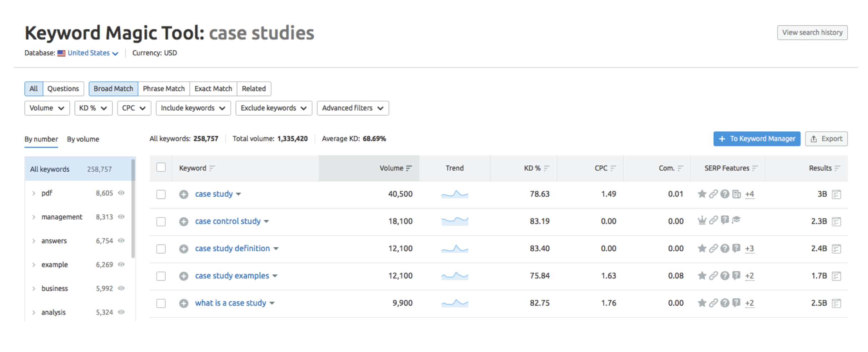The width and height of the screenshot is (868, 352).
Task: Expand the business keyword group
Action: (34, 289)
